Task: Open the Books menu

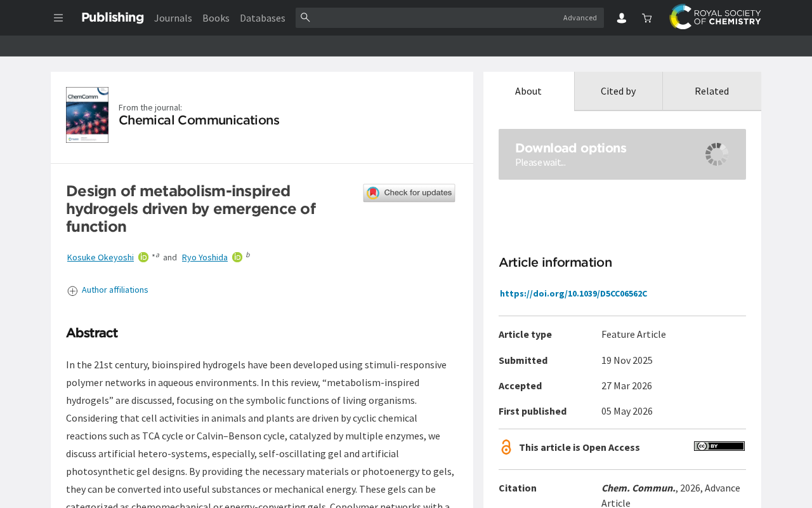Action: (x=216, y=18)
